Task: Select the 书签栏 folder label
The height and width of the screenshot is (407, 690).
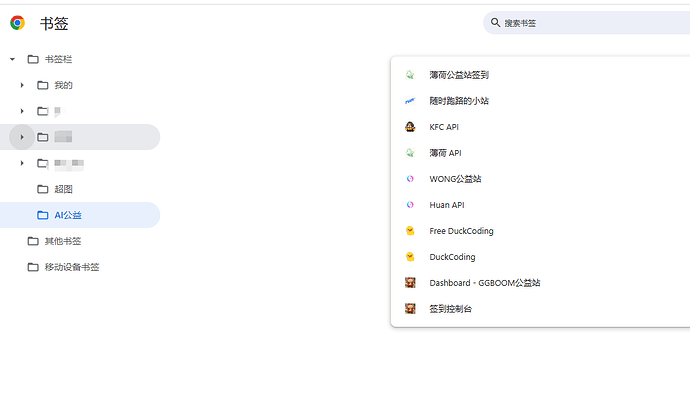Action: point(58,59)
